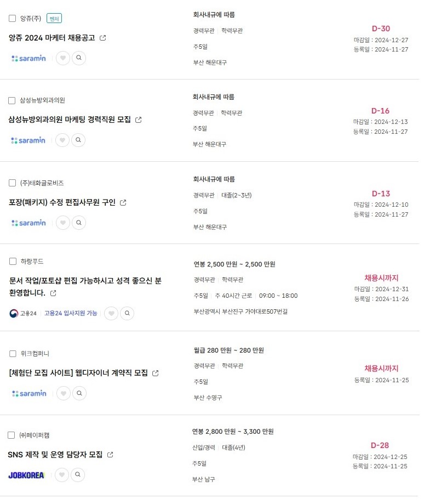Screen dimensions: 424x504
Task: Open magnifier preview for 웹디자이너 계약직 모집
Action: click(79, 393)
